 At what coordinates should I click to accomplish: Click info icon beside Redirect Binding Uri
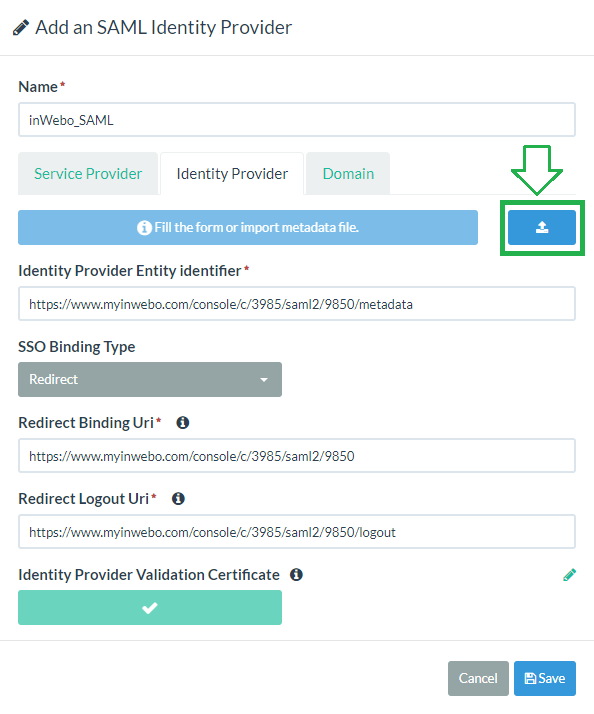tap(183, 423)
